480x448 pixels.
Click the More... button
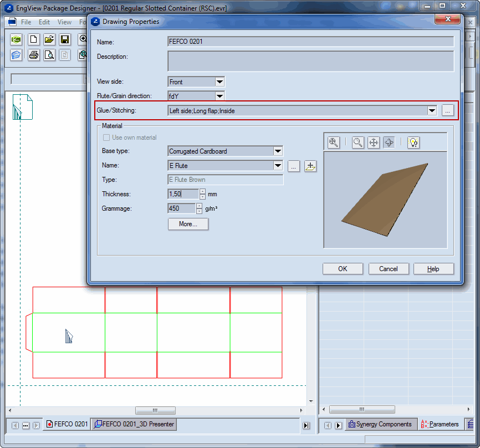(188, 224)
